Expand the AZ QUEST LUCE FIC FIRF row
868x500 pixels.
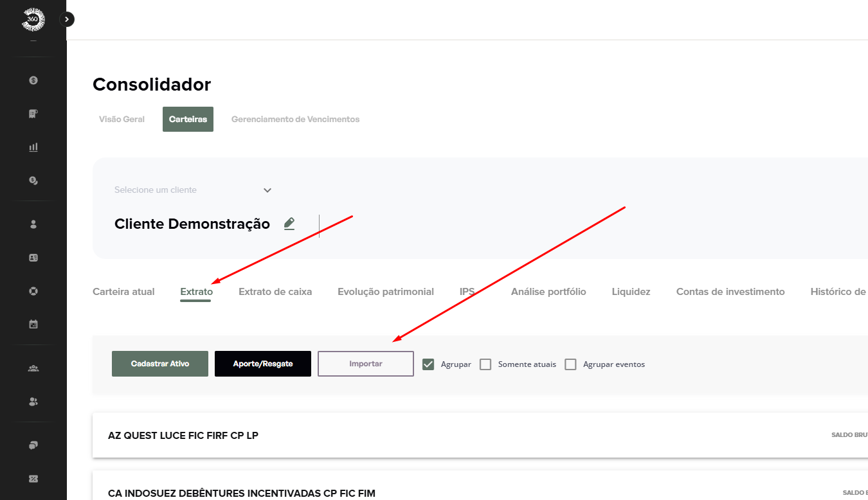(x=183, y=436)
